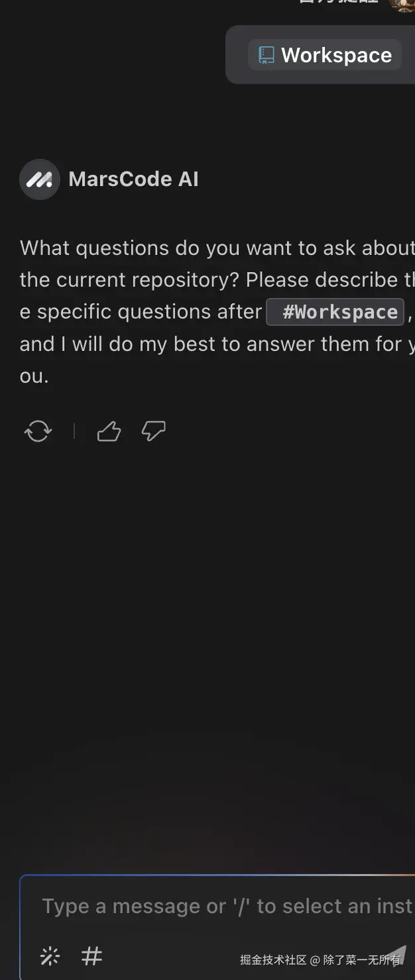Select the Workspace chip label
Viewport: 415px width, 980px height.
coord(336,55)
